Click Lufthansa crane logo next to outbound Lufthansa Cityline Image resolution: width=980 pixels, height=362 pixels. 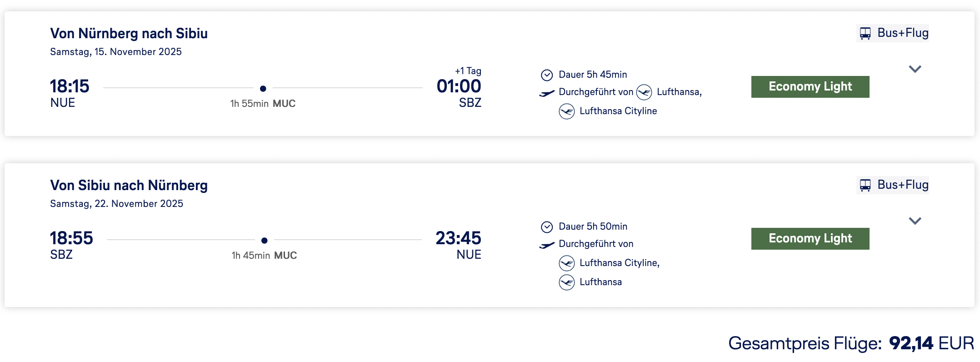(567, 111)
